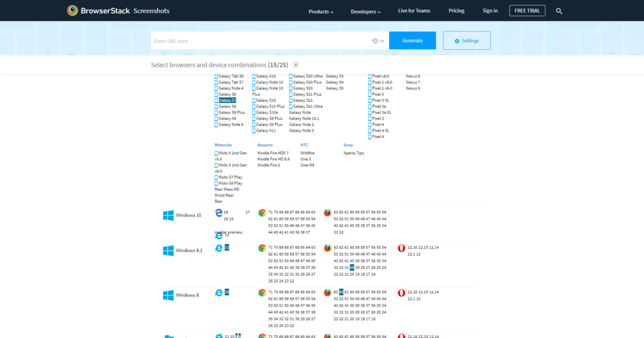The width and height of the screenshot is (644, 338).
Task: Open the Settings button
Action: (467, 40)
